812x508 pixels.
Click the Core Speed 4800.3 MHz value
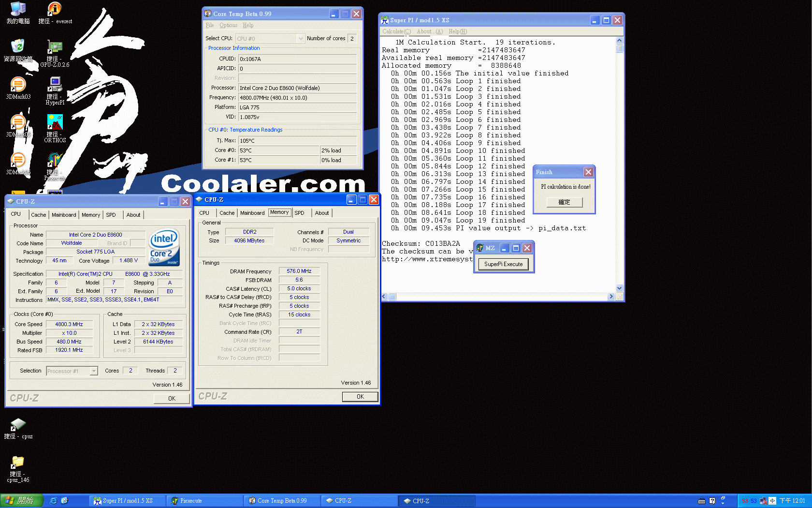(69, 325)
